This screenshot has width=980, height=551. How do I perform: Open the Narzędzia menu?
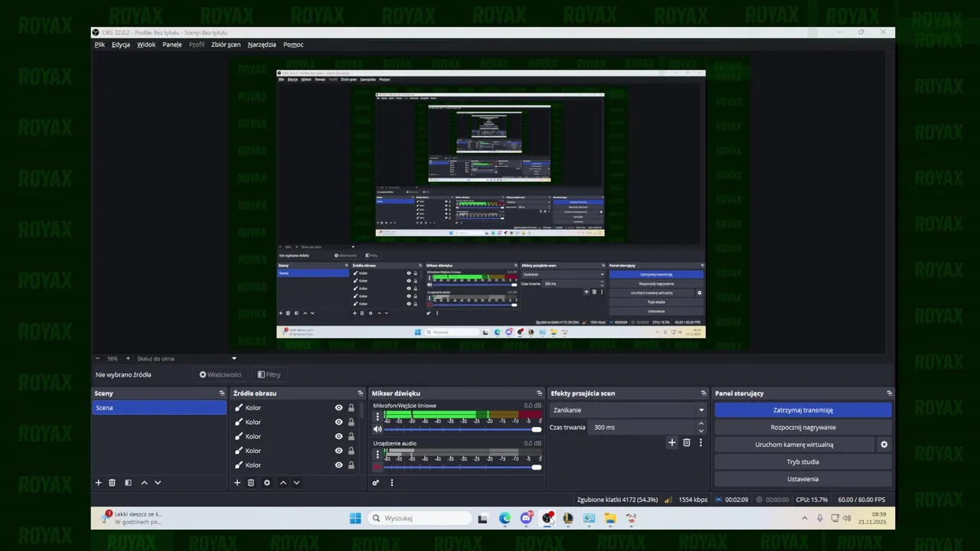click(262, 44)
